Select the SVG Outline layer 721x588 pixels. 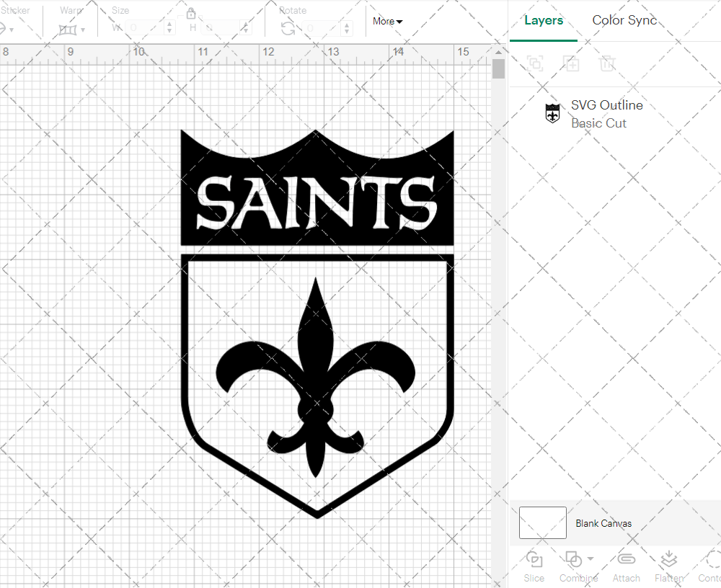[x=606, y=114]
